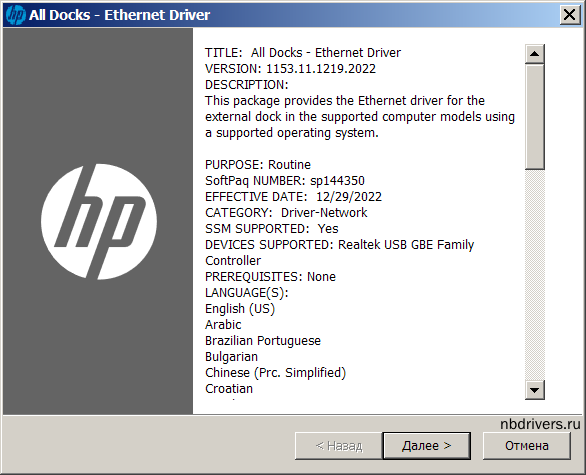
Task: Click the HP icon in the title bar
Action: (x=15, y=15)
